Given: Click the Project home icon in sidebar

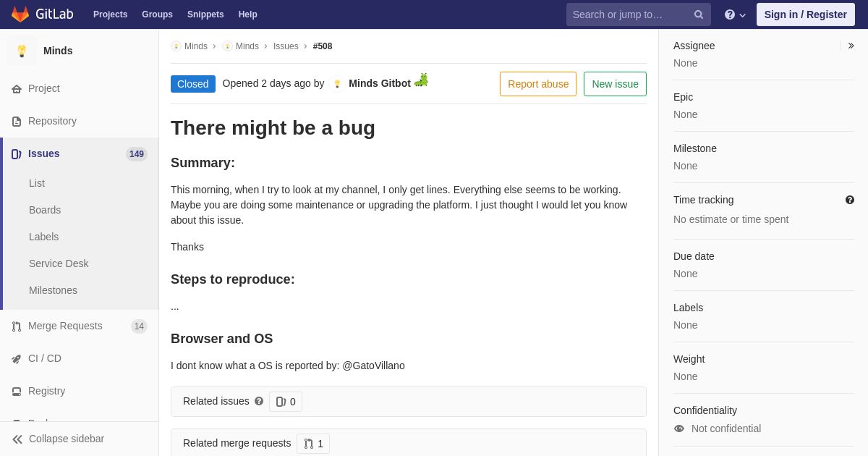Looking at the screenshot, I should point(17,89).
